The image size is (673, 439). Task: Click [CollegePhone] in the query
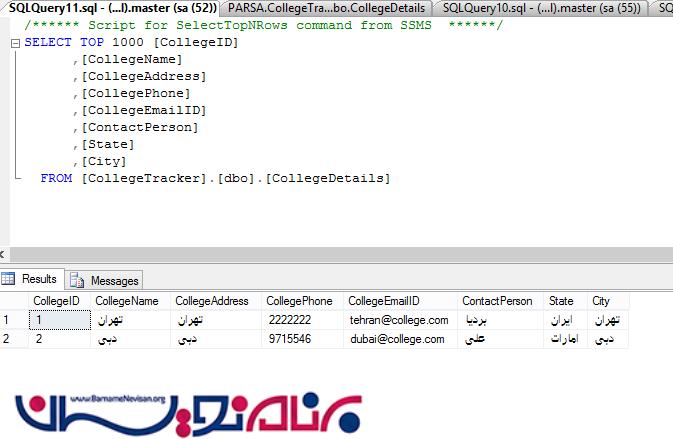[x=136, y=93]
